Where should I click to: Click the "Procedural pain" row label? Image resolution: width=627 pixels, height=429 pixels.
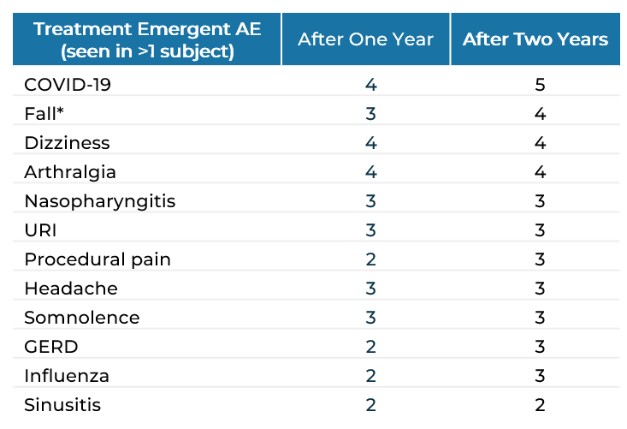tap(98, 259)
